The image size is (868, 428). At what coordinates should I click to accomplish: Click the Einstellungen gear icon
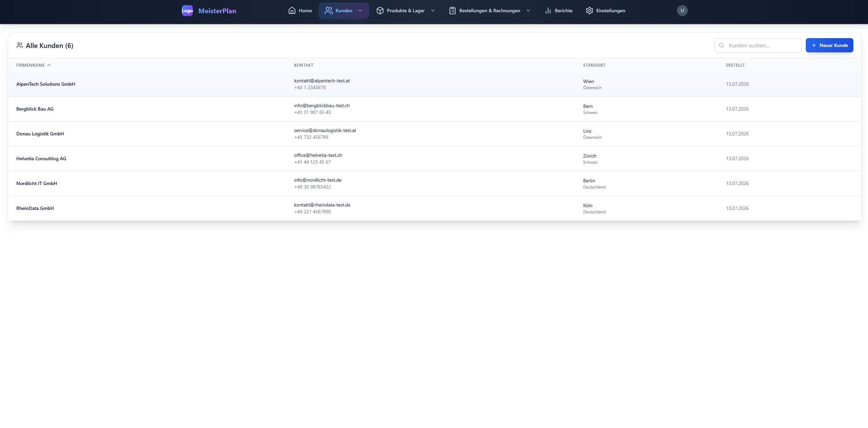(x=589, y=11)
